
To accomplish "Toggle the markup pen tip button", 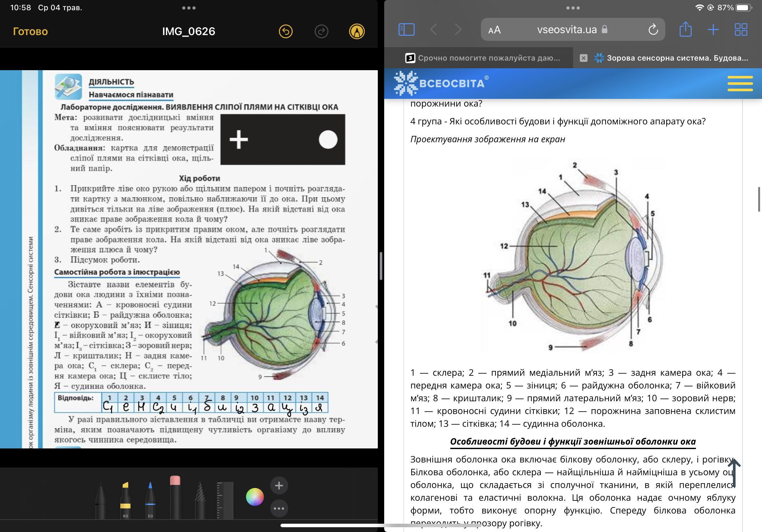I will [x=357, y=32].
